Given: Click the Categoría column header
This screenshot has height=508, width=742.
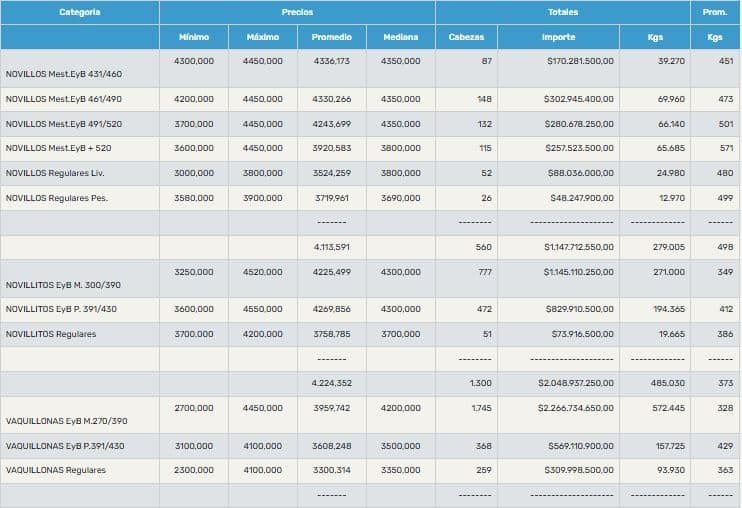Looking at the screenshot, I should (80, 12).
